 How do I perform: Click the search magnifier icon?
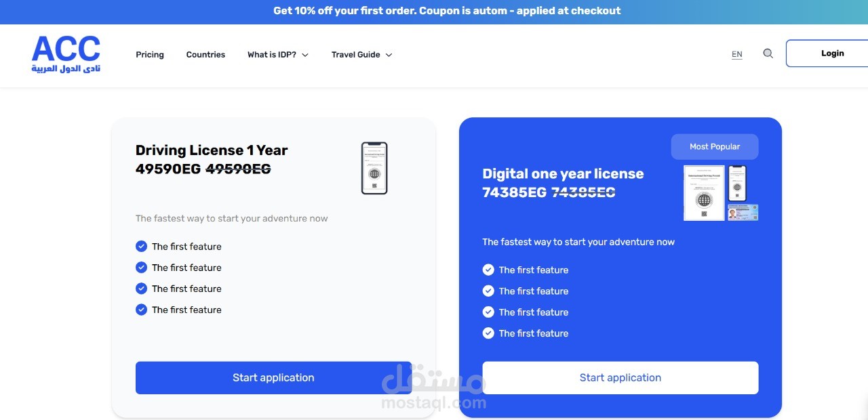click(x=768, y=53)
